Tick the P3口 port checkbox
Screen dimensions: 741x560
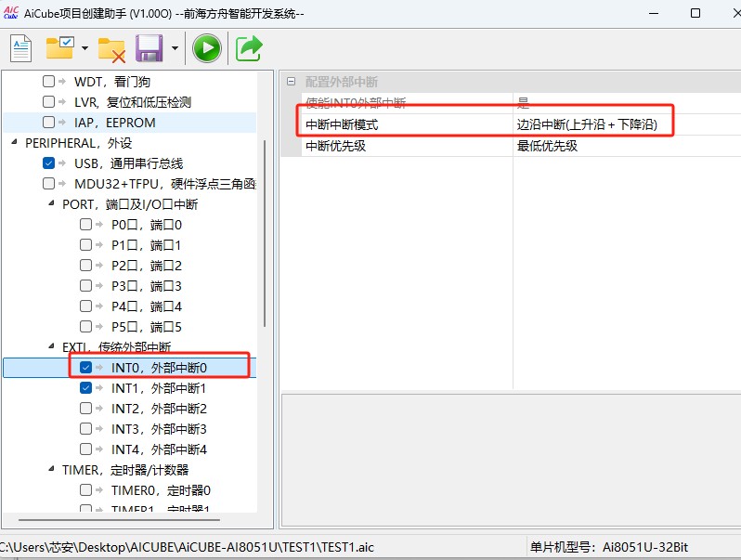tap(85, 285)
